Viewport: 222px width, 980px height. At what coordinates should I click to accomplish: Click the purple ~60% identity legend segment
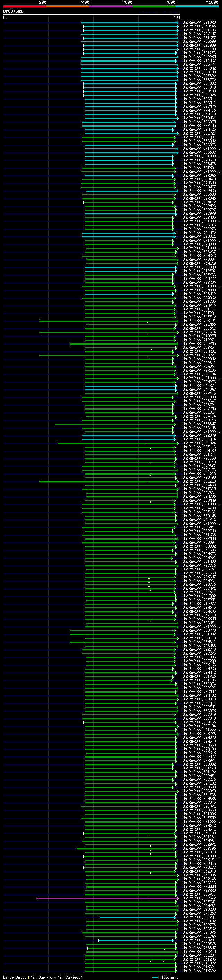pyautogui.click(x=111, y=6)
